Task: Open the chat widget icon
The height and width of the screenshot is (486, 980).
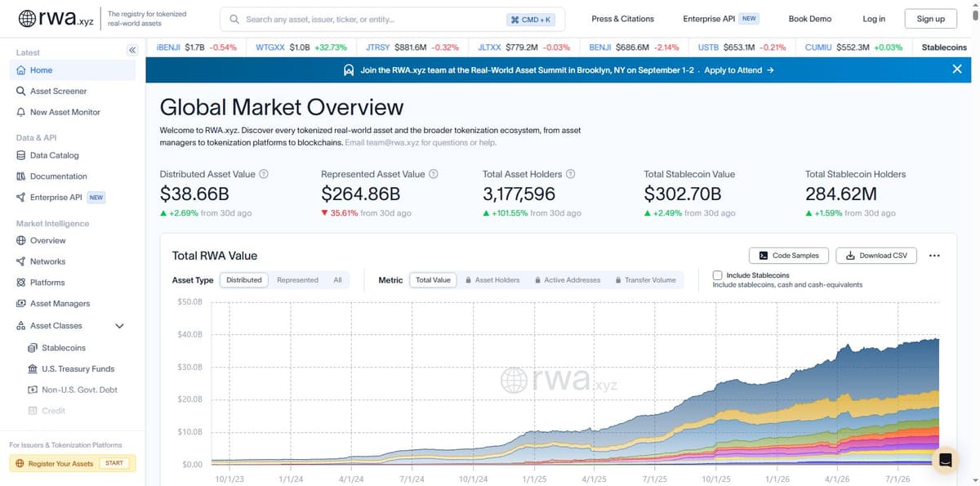Action: 945,460
